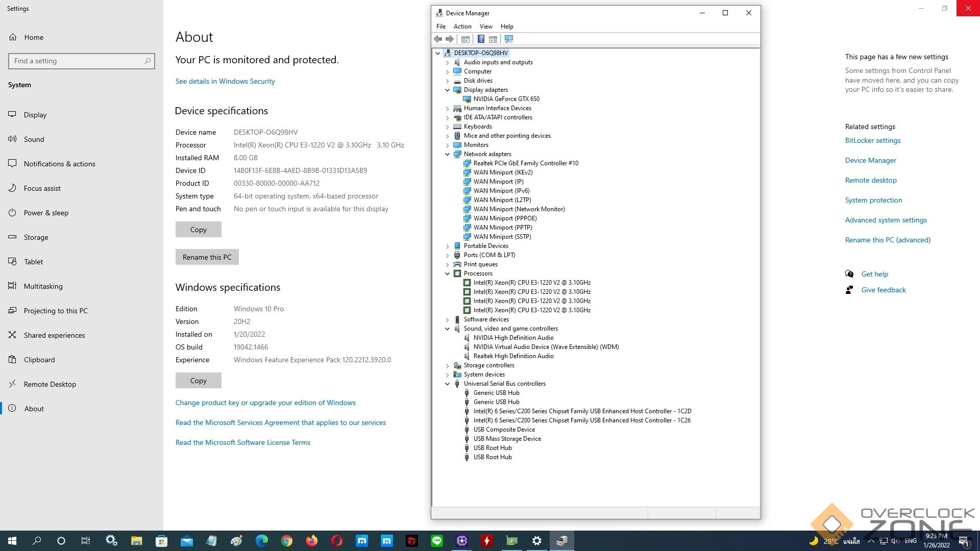Click Show/Hide action pane toolbar icon
The height and width of the screenshot is (551, 980).
(x=493, y=39)
